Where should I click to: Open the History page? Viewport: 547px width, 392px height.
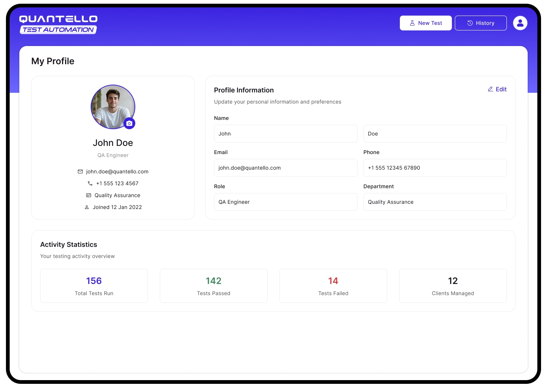point(481,23)
